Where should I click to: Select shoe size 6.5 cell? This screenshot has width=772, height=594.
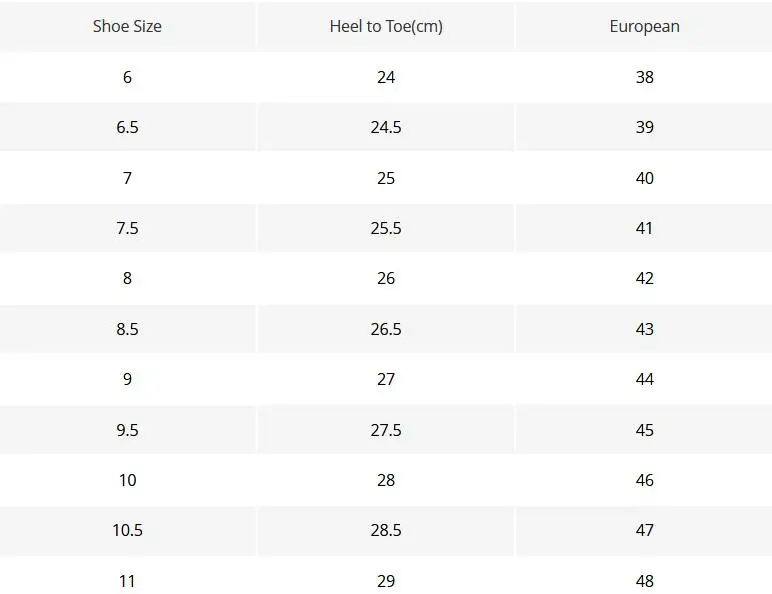pos(128,128)
